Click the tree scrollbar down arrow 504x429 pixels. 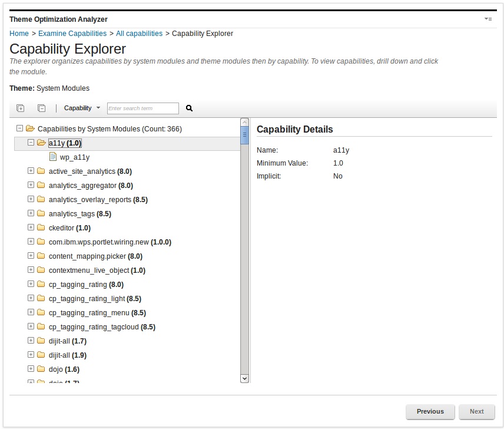point(244,378)
